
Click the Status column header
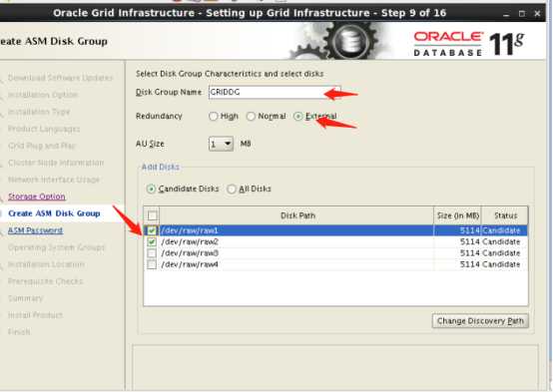505,215
